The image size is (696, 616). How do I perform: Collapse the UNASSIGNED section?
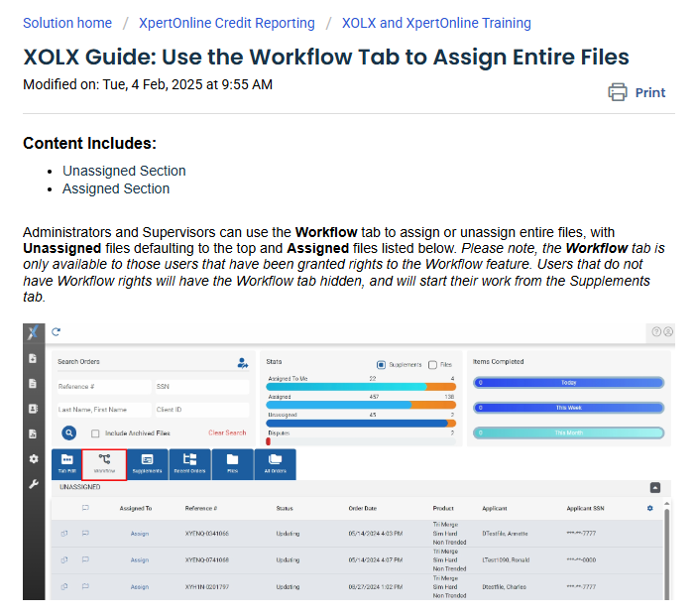tap(655, 488)
